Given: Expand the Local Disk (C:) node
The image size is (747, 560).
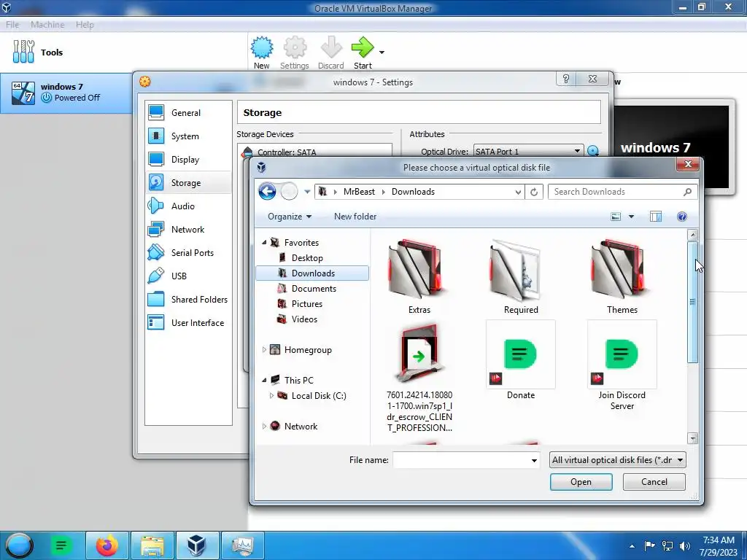Looking at the screenshot, I should coord(271,396).
